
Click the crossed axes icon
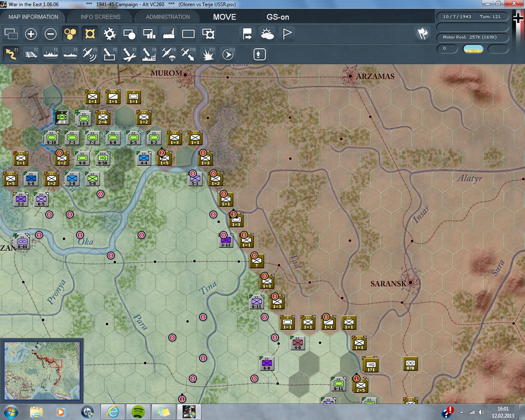point(423,34)
